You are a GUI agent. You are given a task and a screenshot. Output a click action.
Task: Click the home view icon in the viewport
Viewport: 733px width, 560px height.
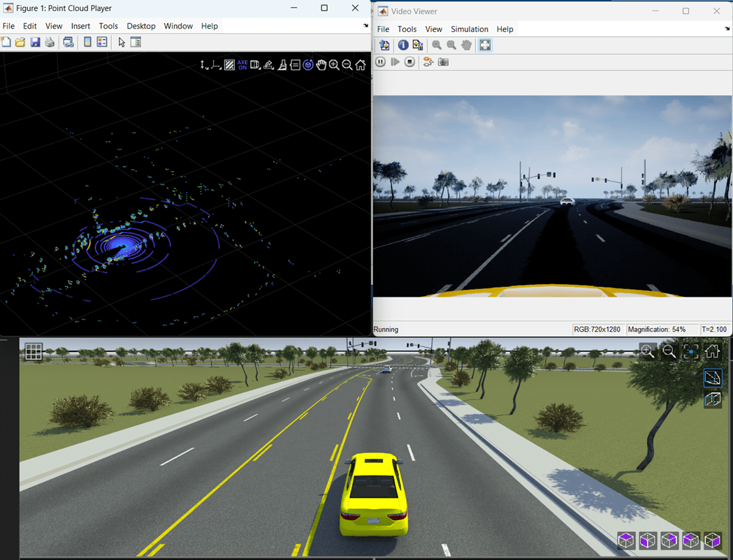[712, 352]
